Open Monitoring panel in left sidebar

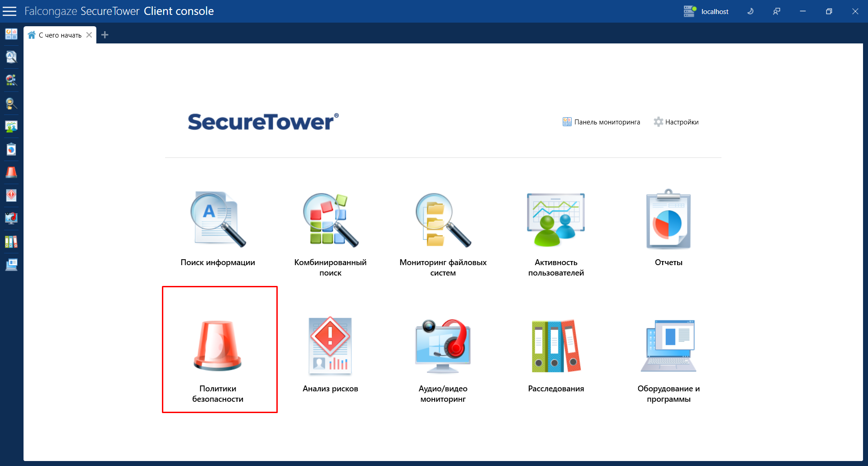tap(11, 34)
